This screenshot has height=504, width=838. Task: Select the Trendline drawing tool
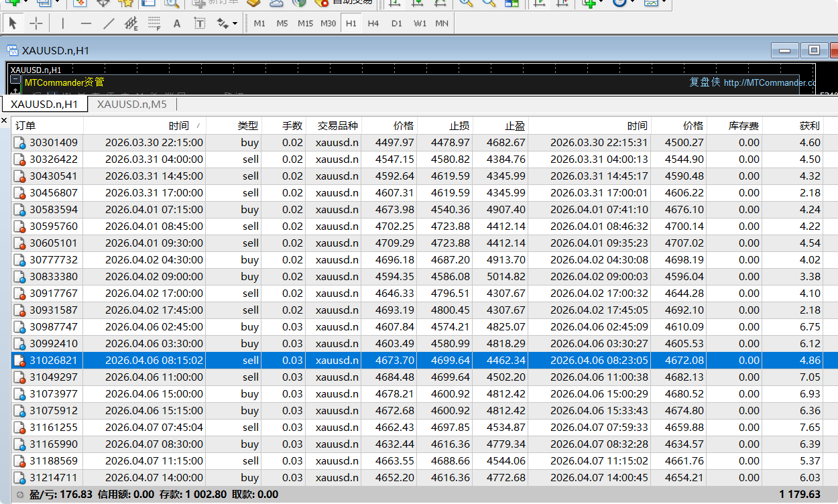point(107,22)
